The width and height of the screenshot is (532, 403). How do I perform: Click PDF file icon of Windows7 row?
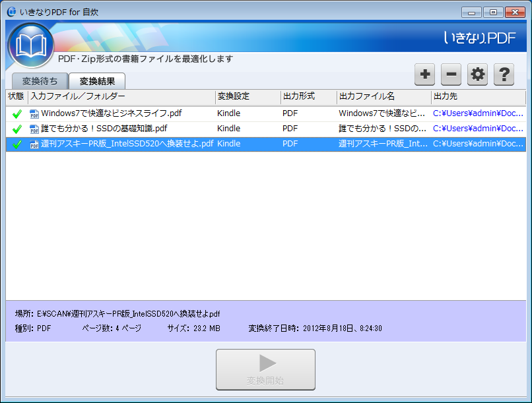point(34,114)
